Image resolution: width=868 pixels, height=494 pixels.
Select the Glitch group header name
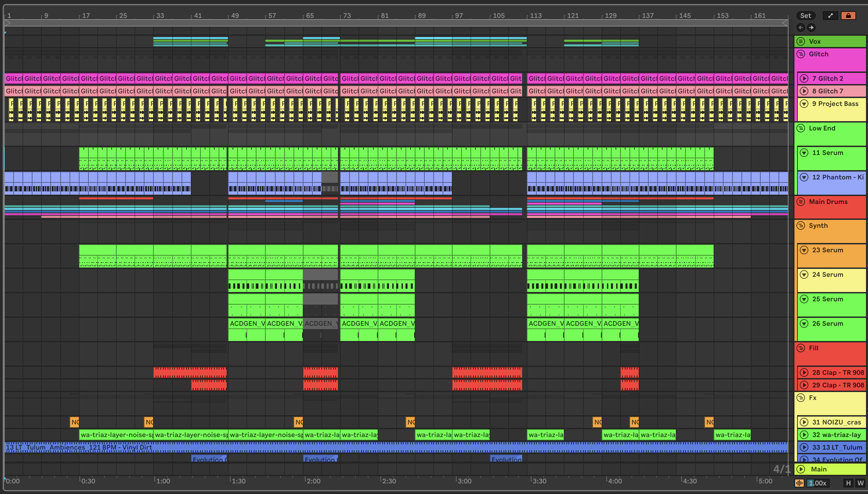click(x=818, y=54)
